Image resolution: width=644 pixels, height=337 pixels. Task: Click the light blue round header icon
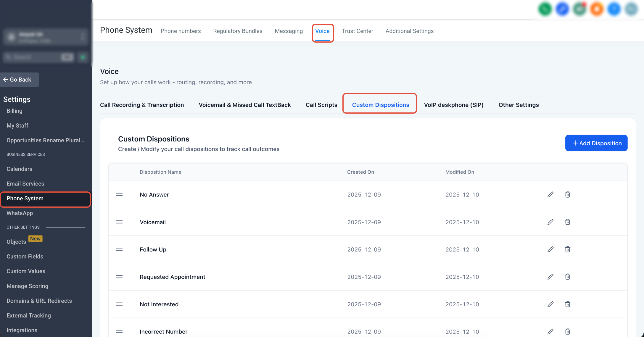click(614, 9)
